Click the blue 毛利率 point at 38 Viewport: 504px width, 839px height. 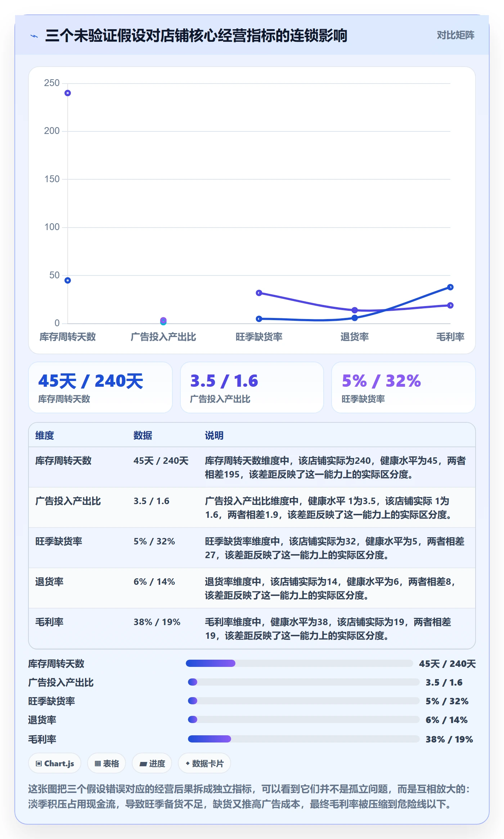pyautogui.click(x=450, y=287)
